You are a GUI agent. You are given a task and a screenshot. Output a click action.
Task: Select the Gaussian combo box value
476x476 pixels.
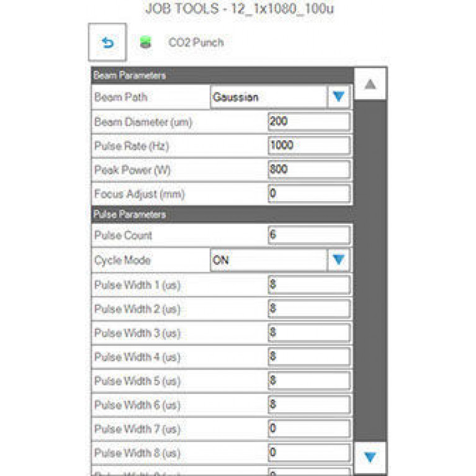269,97
